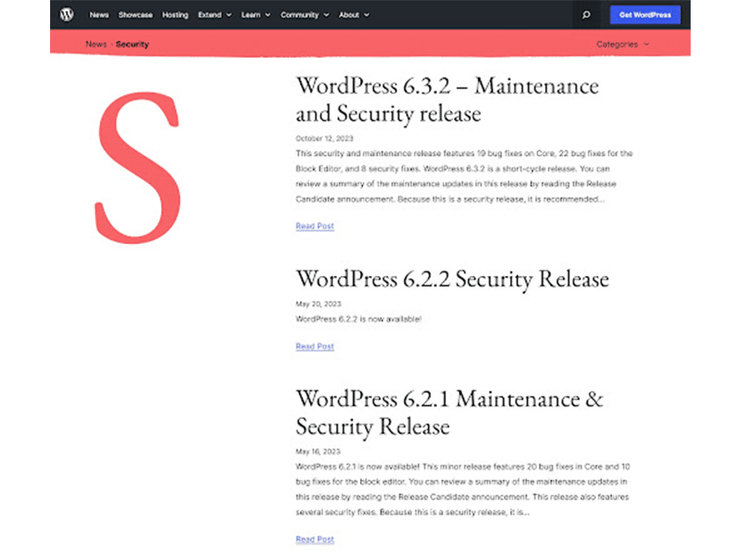Open the News menu item in the header
Screen dimensions: 730x560
pos(98,15)
